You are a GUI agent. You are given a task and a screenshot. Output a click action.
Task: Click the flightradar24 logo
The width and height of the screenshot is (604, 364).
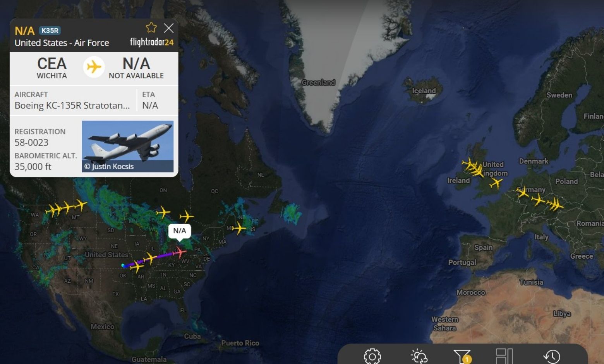point(152,42)
